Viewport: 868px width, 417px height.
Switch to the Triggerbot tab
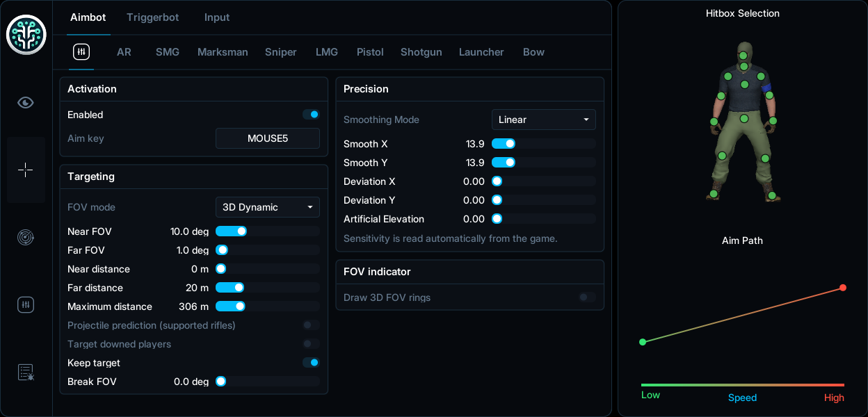pos(153,17)
